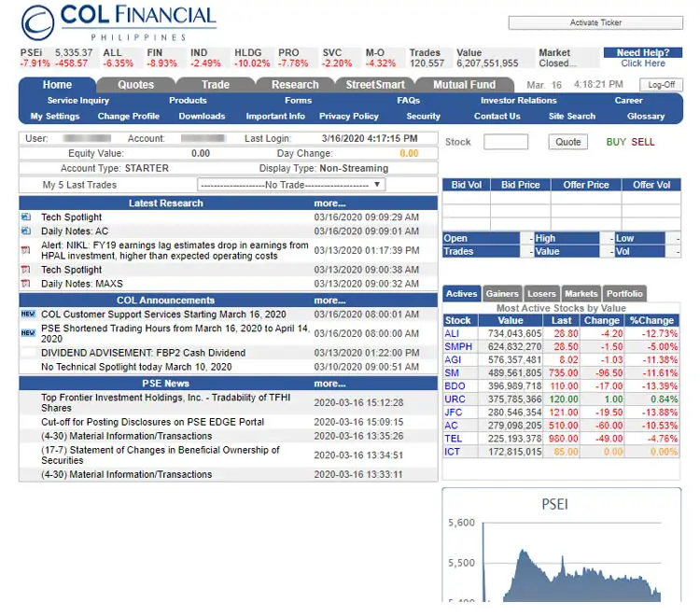Show the Losers tab
This screenshot has height=616, width=700.
541,294
